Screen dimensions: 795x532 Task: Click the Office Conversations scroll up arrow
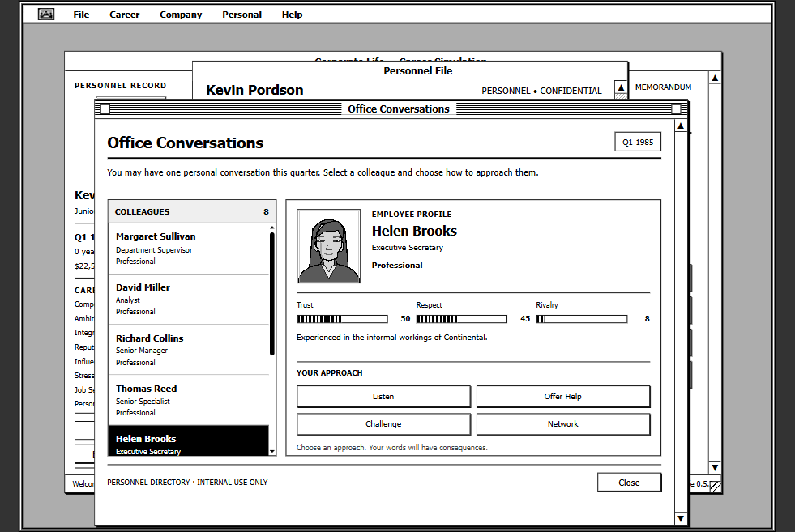pos(681,126)
